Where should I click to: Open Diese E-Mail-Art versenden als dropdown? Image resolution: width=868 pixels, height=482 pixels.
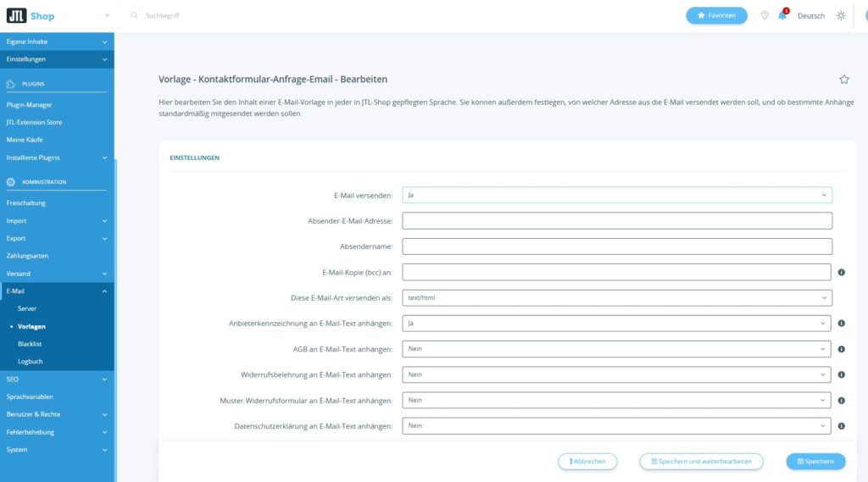pyautogui.click(x=616, y=298)
